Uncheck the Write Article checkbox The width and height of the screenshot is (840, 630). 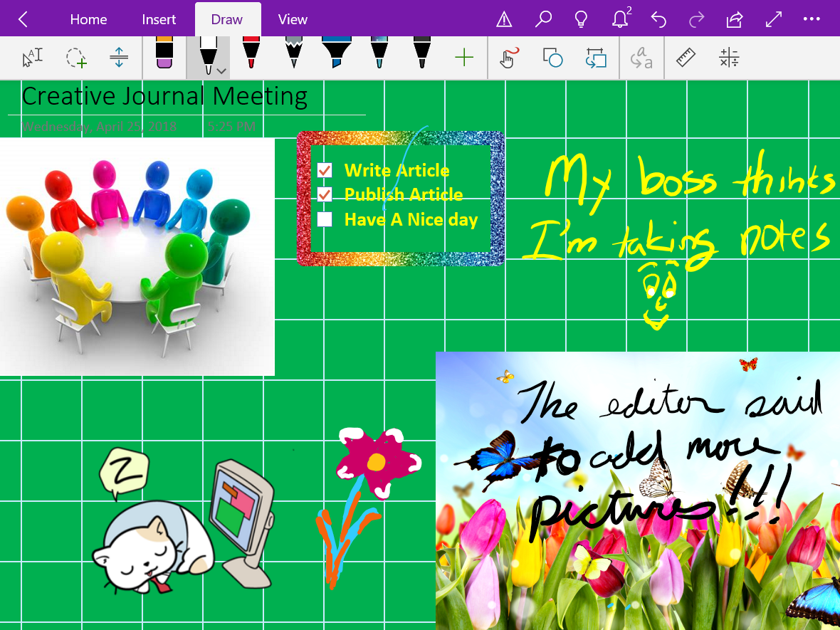point(325,170)
